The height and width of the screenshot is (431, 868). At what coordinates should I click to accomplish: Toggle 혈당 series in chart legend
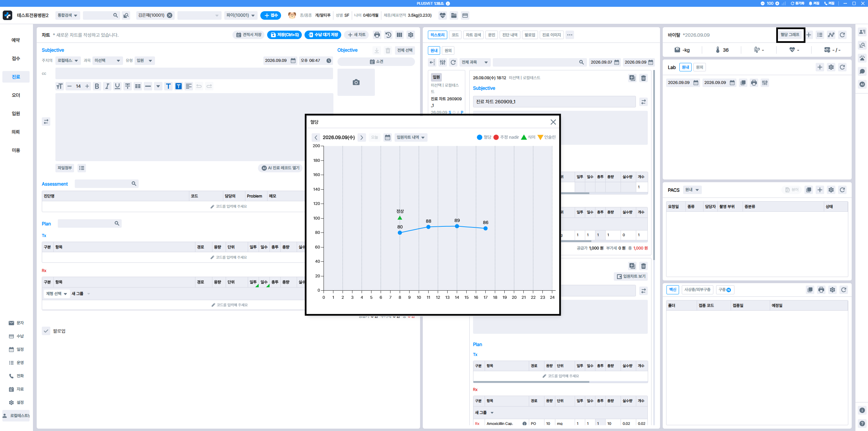tap(484, 137)
